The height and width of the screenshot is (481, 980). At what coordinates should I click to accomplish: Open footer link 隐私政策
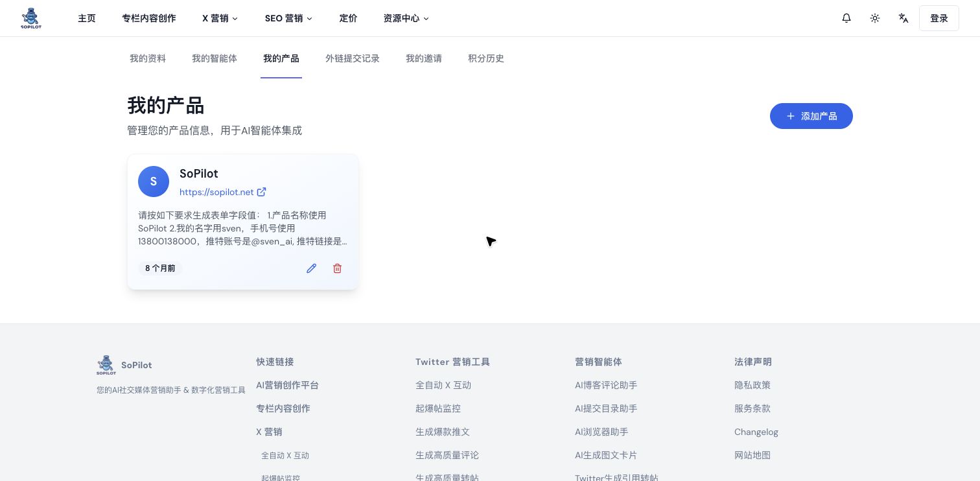(752, 385)
